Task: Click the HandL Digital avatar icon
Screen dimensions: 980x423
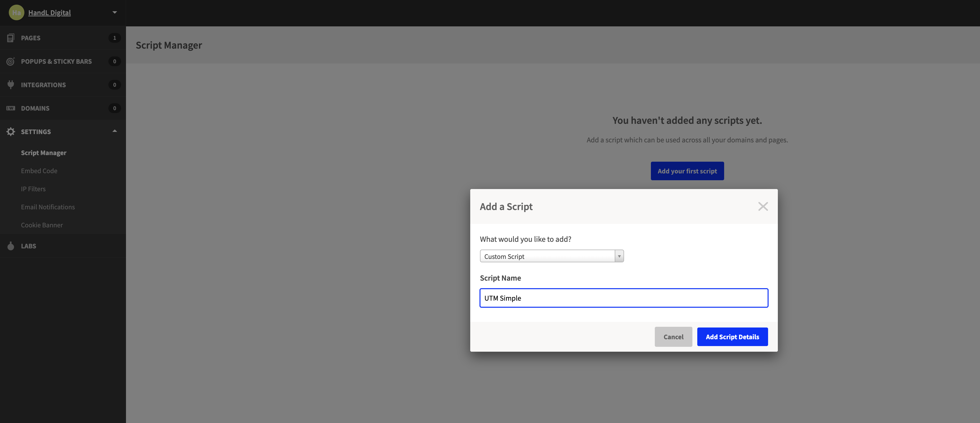Action: [x=16, y=12]
